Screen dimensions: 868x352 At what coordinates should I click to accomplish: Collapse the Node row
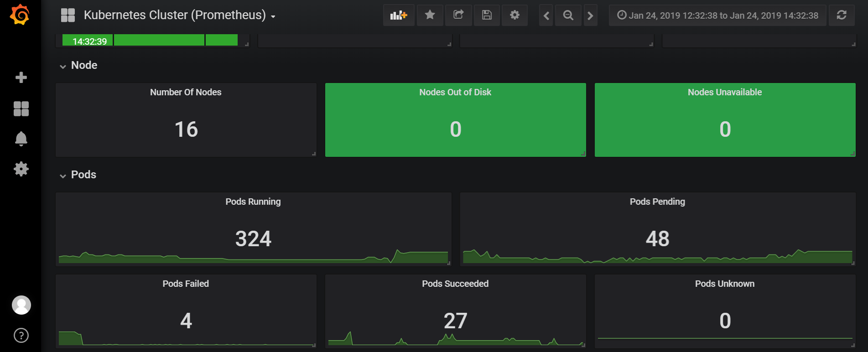pos(78,65)
